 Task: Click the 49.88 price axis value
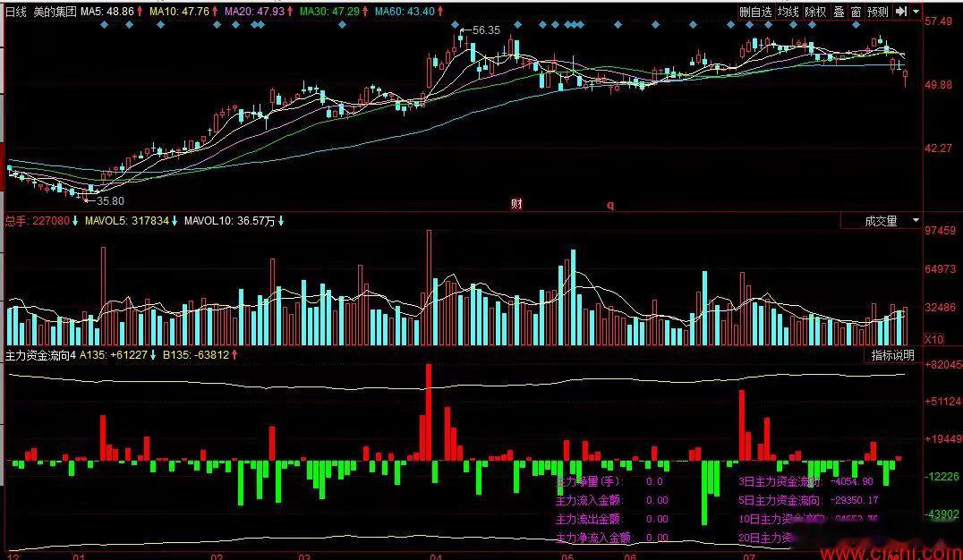click(939, 85)
